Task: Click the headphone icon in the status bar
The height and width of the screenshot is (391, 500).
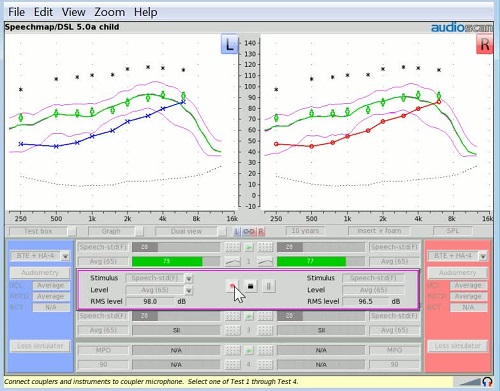Action: (487, 381)
